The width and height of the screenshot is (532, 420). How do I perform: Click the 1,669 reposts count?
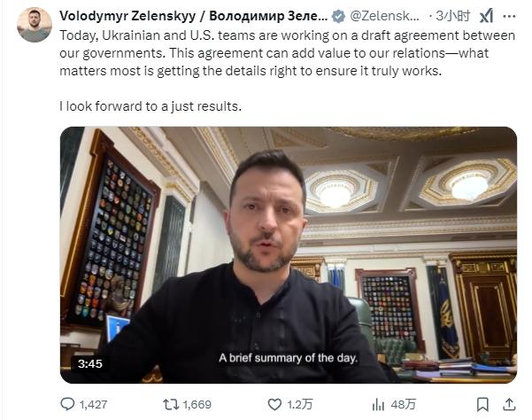197,404
